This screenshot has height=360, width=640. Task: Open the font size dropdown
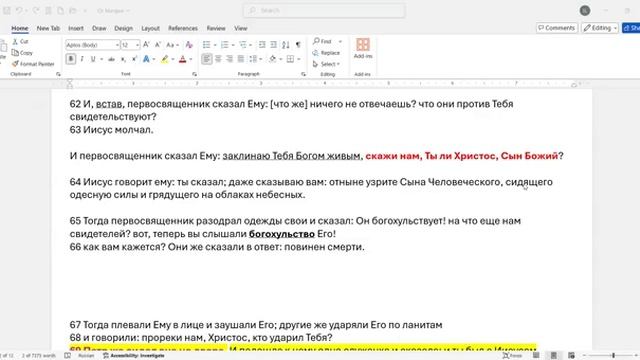tap(138, 45)
